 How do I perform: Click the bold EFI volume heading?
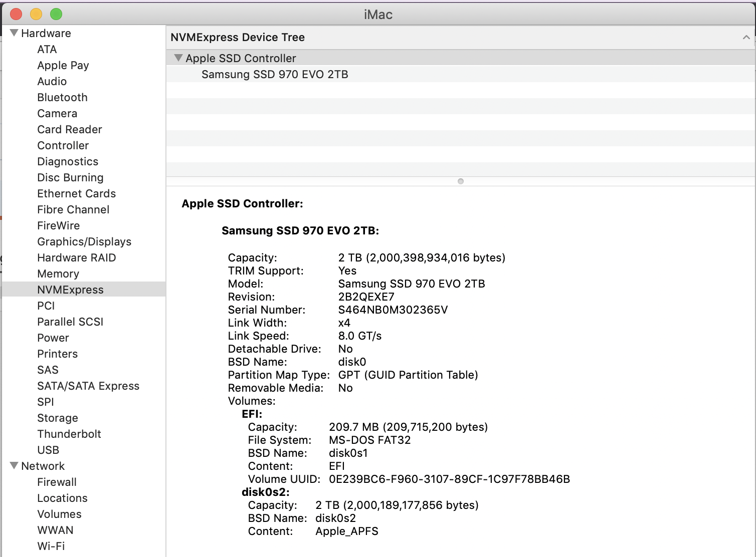252,414
